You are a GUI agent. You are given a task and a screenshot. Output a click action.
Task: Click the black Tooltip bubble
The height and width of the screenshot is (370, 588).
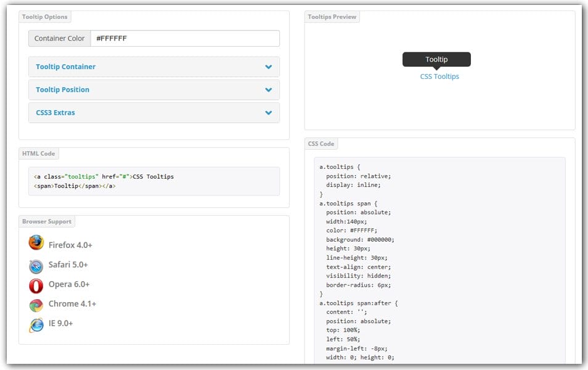pos(436,59)
